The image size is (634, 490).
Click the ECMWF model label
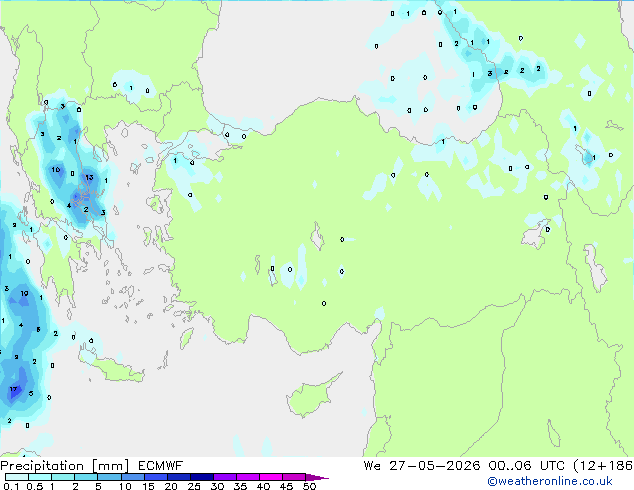[x=161, y=466]
